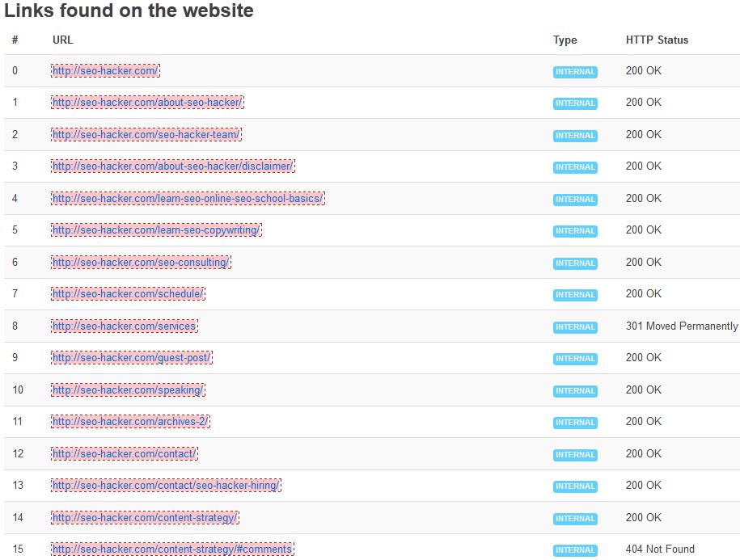Click the contact/seo-hacker-hiring link
740x560 pixels.
click(166, 486)
